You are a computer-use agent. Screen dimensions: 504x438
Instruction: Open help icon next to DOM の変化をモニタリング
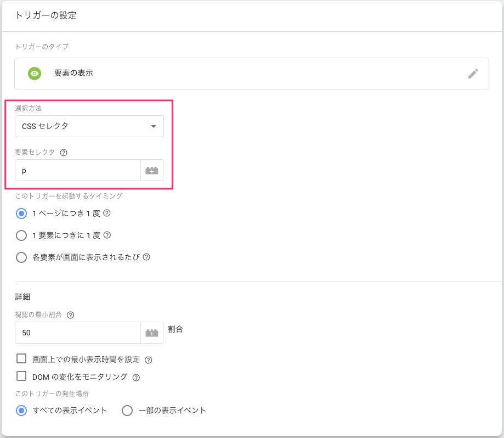coord(137,378)
